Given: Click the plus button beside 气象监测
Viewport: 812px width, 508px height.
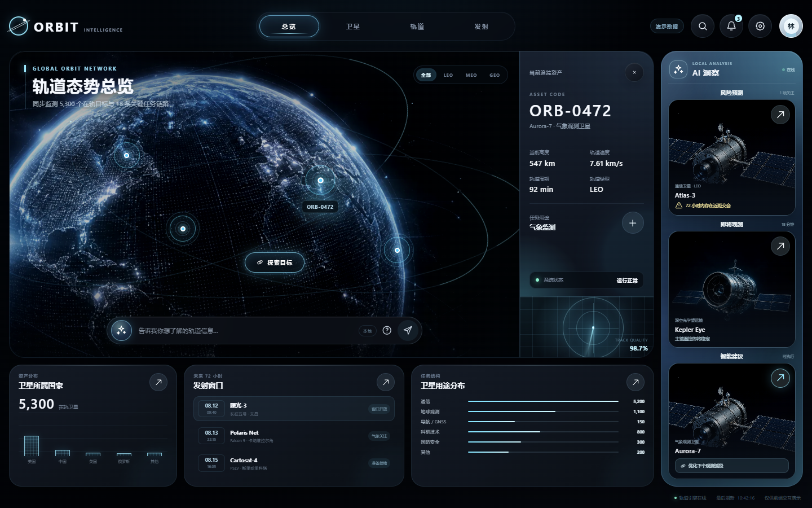Looking at the screenshot, I should pyautogui.click(x=633, y=223).
